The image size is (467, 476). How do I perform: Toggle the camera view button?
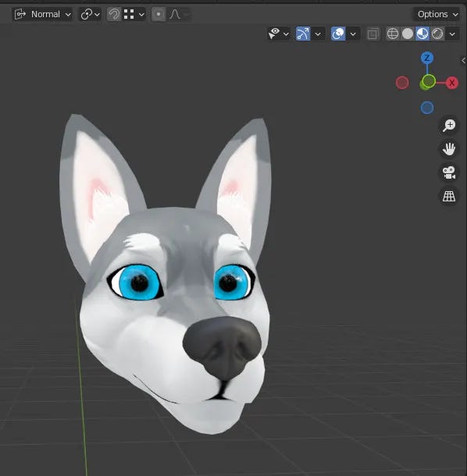[449, 172]
